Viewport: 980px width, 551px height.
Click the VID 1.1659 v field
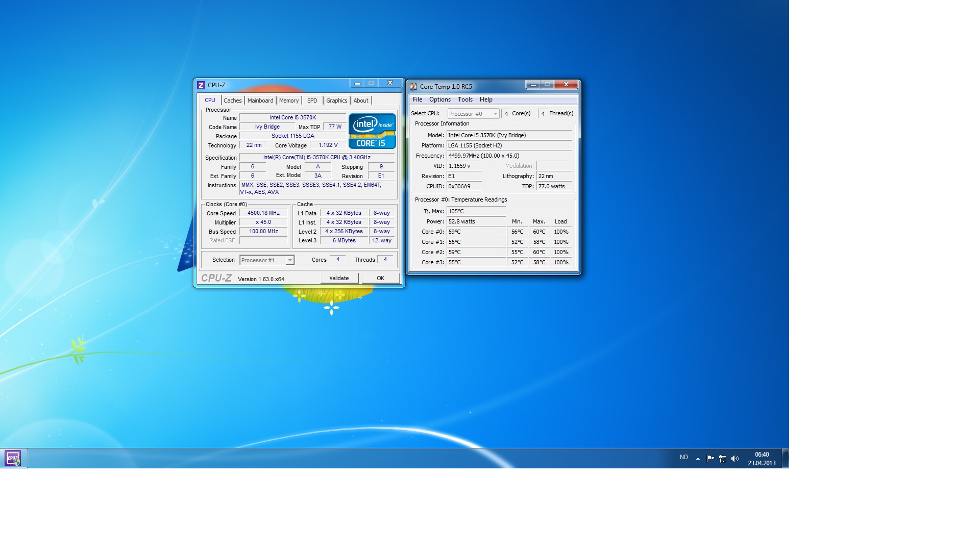coord(464,166)
